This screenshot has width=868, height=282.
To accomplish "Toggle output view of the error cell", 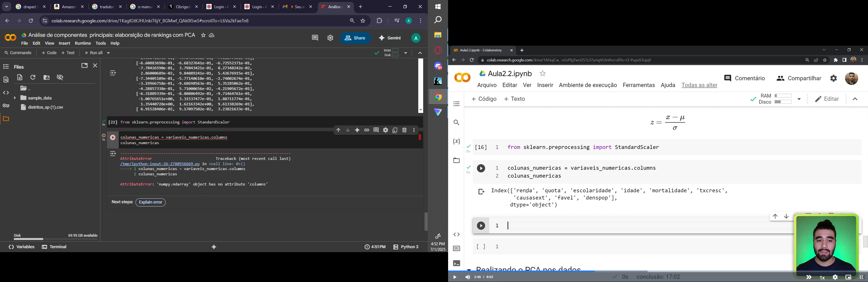I will pos(113,154).
